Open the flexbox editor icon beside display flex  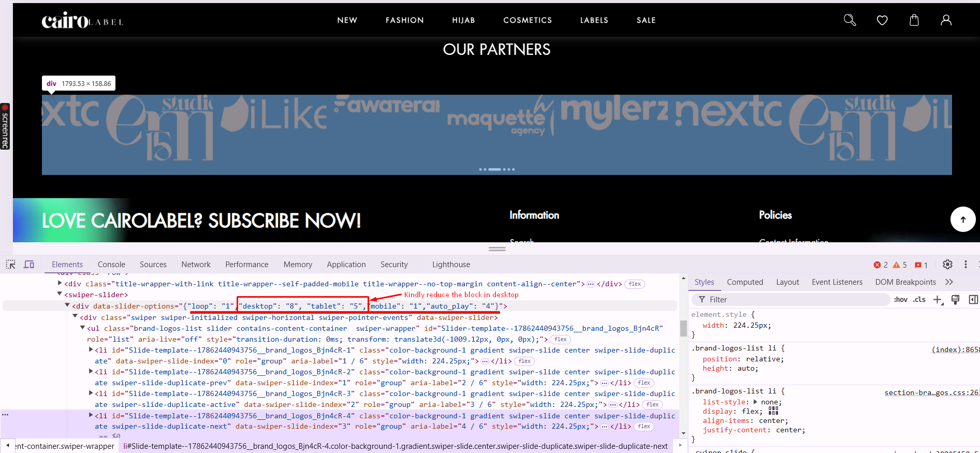click(773, 411)
